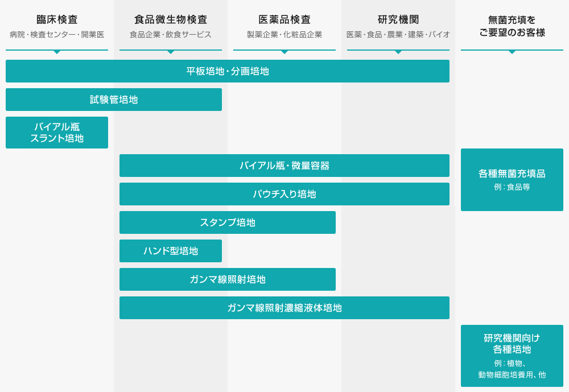The height and width of the screenshot is (392, 569).
Task: Open 研究機関向け各種培地 box
Action: click(512, 356)
